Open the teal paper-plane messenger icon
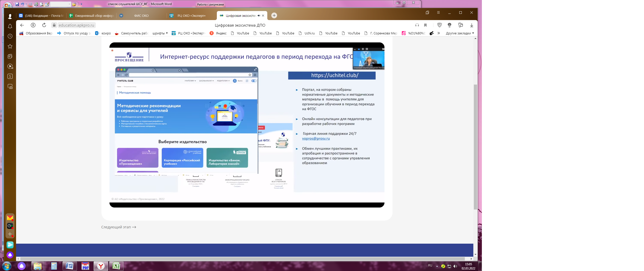This screenshot has width=644, height=271. tap(10, 245)
